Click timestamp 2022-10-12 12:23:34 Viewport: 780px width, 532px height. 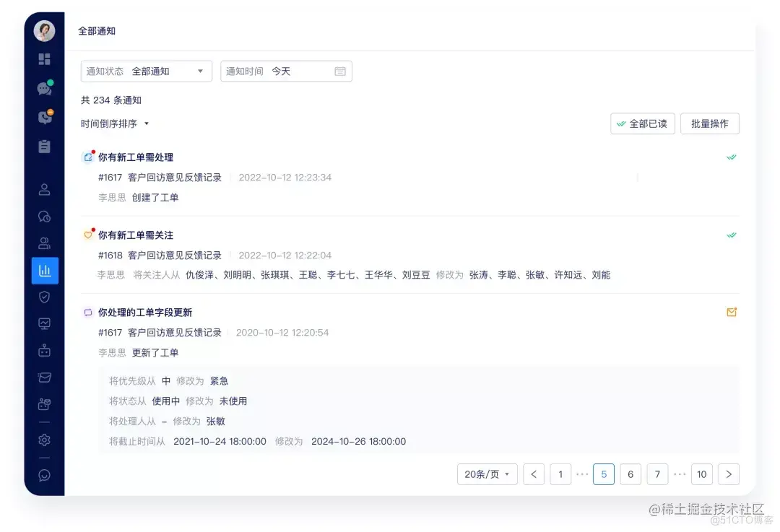point(285,178)
